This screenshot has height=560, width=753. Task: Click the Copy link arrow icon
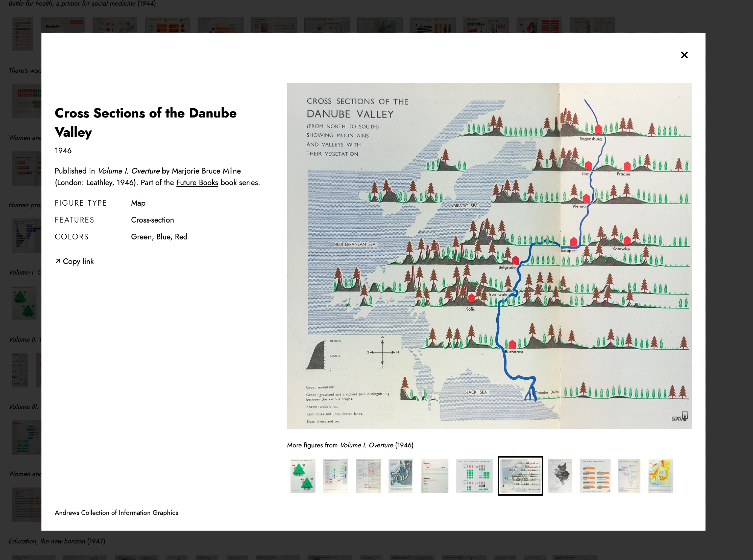58,261
